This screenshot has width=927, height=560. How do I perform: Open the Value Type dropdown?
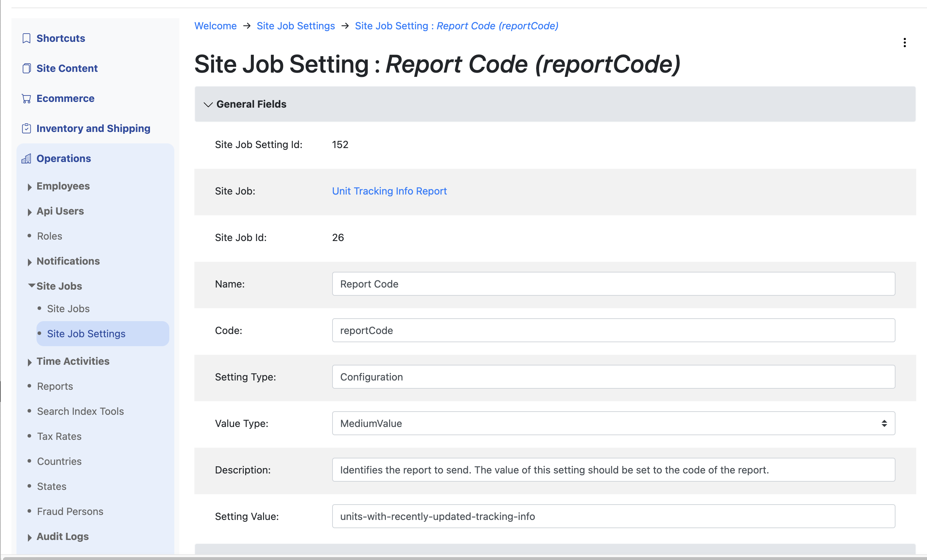613,423
